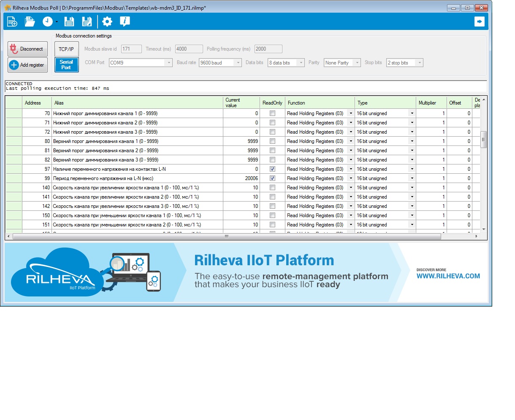
Task: Open the Stop bits dropdown
Action: (x=405, y=63)
